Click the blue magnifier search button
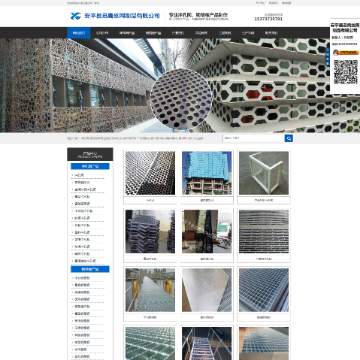The width and height of the screenshot is (360, 360). (289, 138)
